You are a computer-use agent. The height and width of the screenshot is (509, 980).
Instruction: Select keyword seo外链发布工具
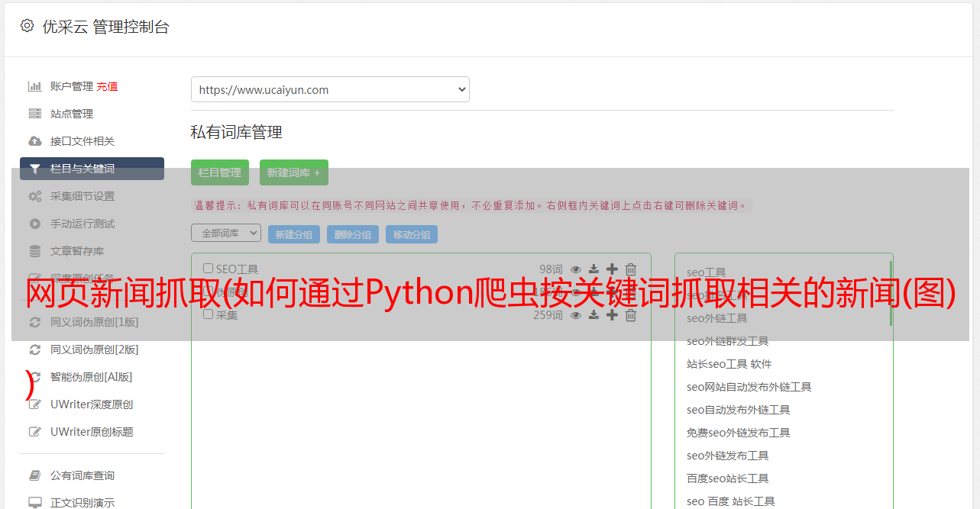point(728,456)
